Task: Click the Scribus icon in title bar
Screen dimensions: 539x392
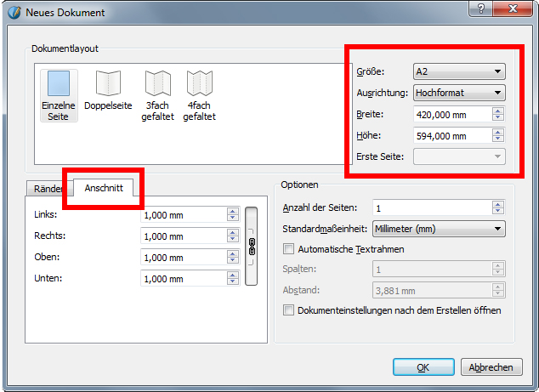Action: [x=13, y=13]
